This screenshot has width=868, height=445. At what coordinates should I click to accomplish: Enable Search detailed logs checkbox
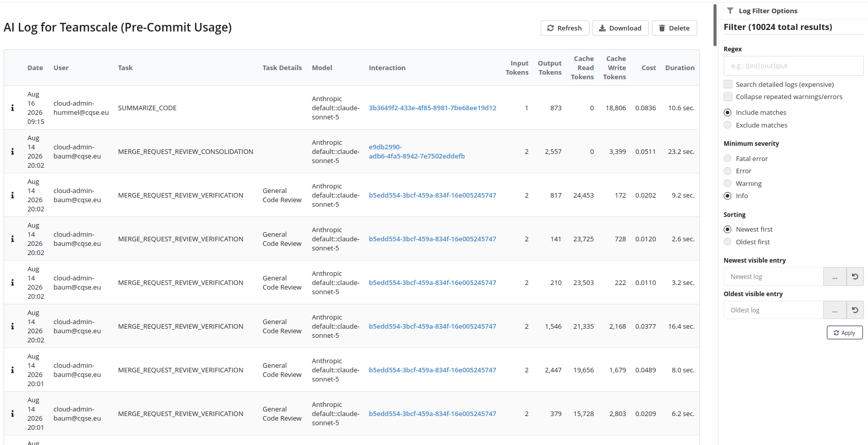(728, 84)
